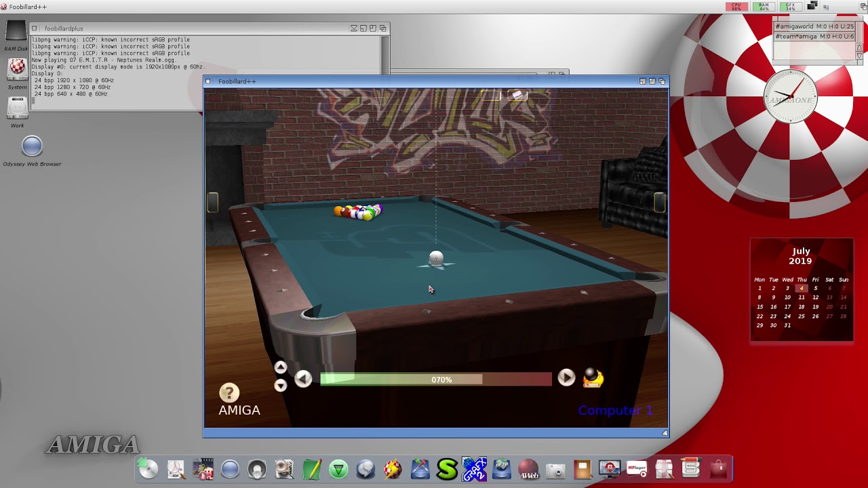Image resolution: width=868 pixels, height=488 pixels.
Task: Click the racked balls on the table
Action: (359, 212)
